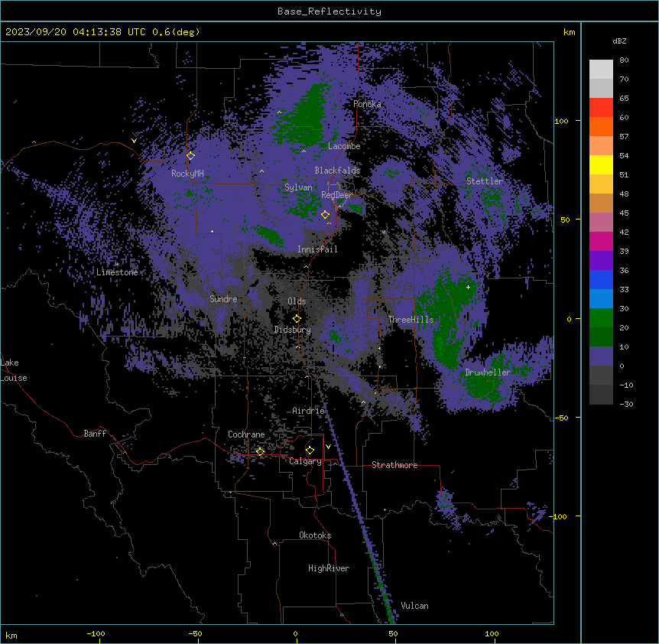The height and width of the screenshot is (644, 659).
Task: Select the Stettler city label
Action: pyautogui.click(x=484, y=181)
